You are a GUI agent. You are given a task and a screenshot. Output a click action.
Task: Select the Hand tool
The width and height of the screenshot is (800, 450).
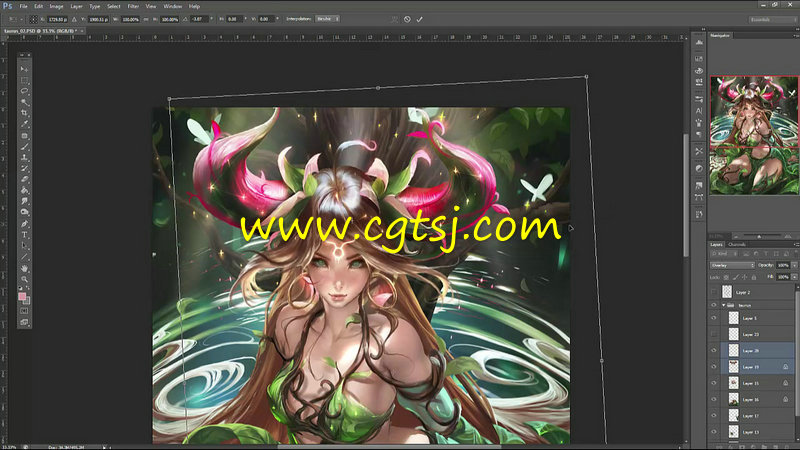coord(24,268)
